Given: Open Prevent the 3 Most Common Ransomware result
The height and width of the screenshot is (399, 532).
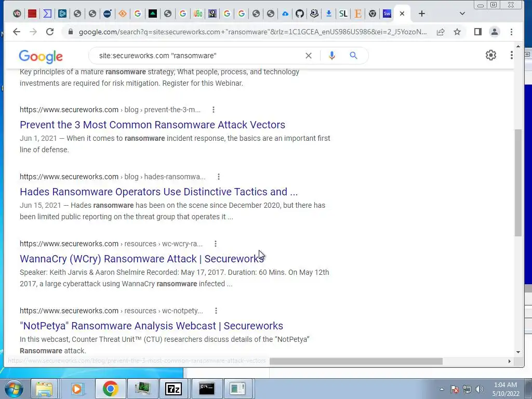Looking at the screenshot, I should (x=152, y=125).
